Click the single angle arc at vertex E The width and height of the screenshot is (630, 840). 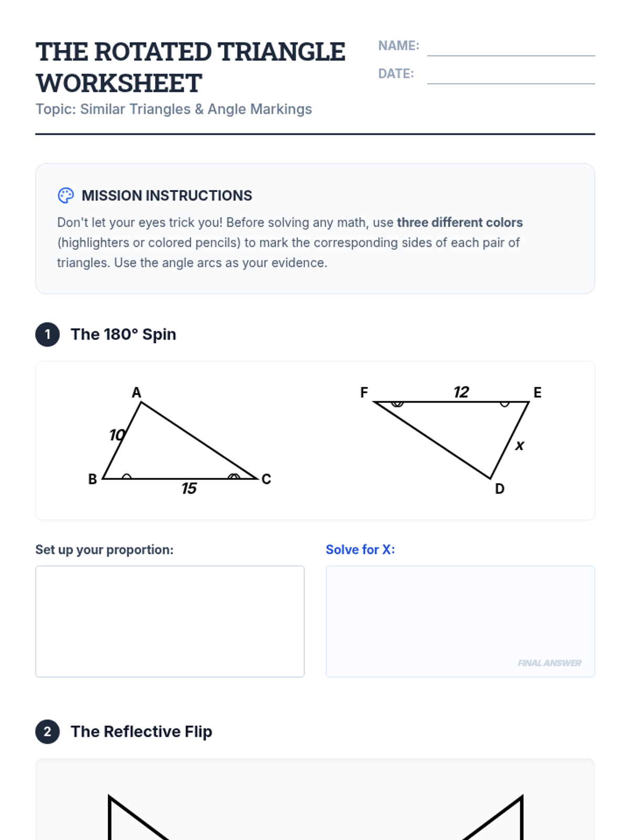pos(505,404)
